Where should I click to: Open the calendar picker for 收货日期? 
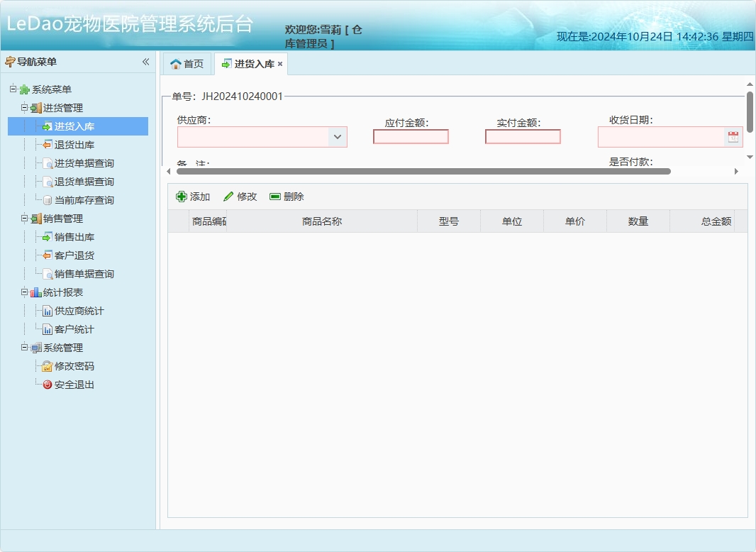click(733, 136)
